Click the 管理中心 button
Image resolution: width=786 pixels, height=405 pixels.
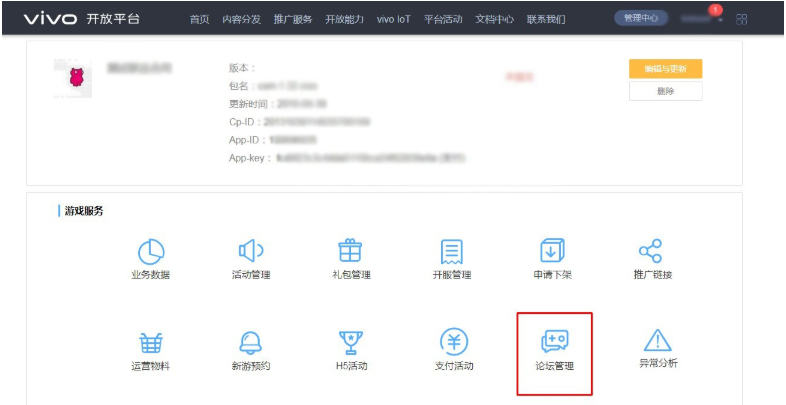click(x=641, y=19)
